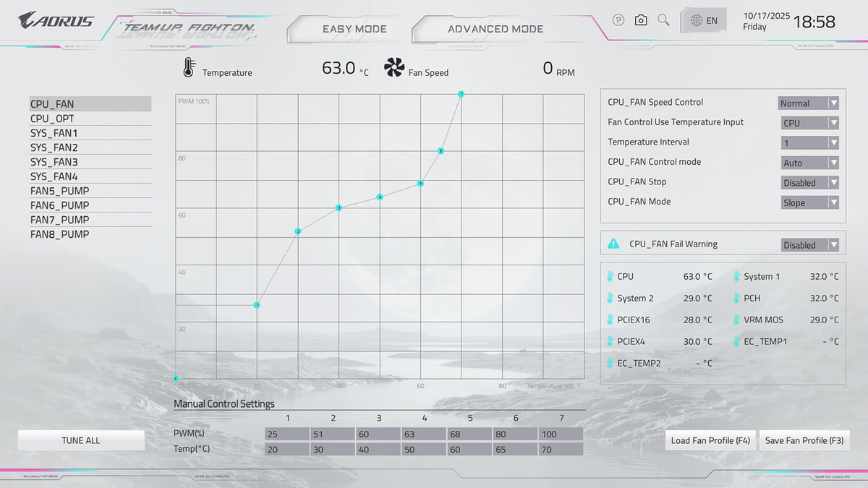Click the AORUS logo

[x=56, y=20]
